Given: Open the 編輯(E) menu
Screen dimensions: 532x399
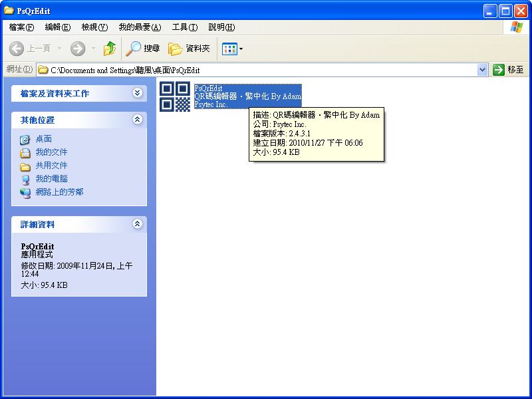Looking at the screenshot, I should point(58,27).
